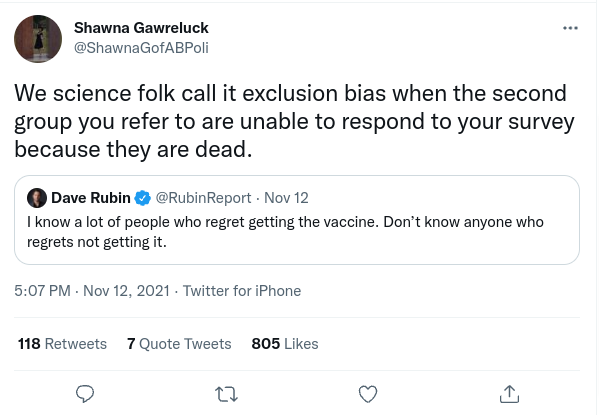This screenshot has height=415, width=599.
Task: Click Shawna Gawreluck's profile avatar
Action: click(38, 39)
